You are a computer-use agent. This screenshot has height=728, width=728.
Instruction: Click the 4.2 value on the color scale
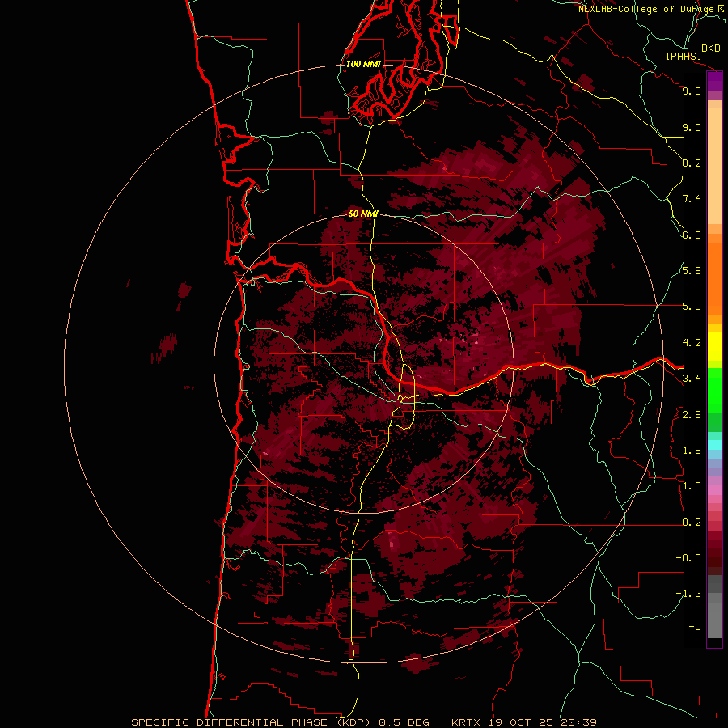tap(692, 343)
